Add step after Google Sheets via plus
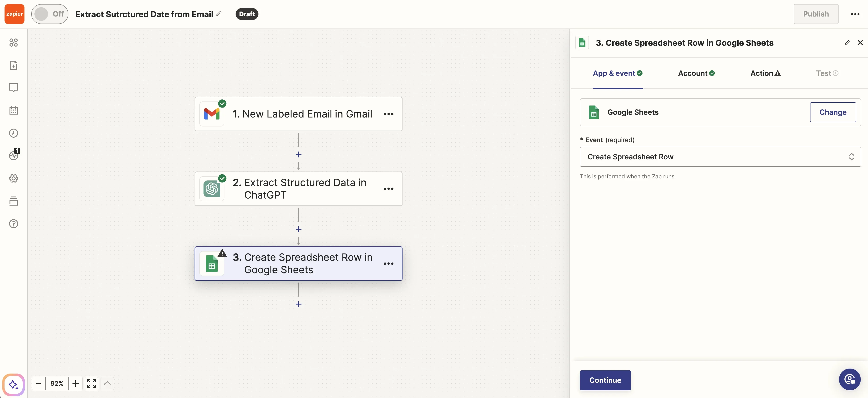 pyautogui.click(x=298, y=304)
